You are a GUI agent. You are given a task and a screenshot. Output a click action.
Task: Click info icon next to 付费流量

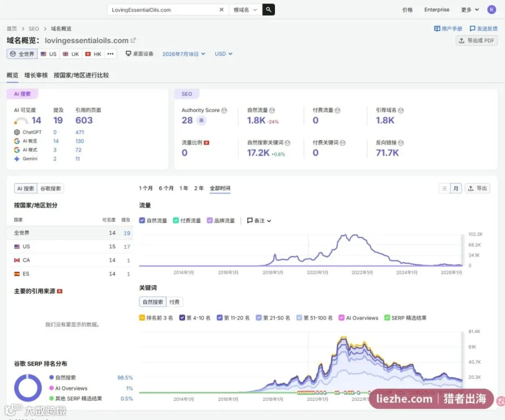(338, 111)
